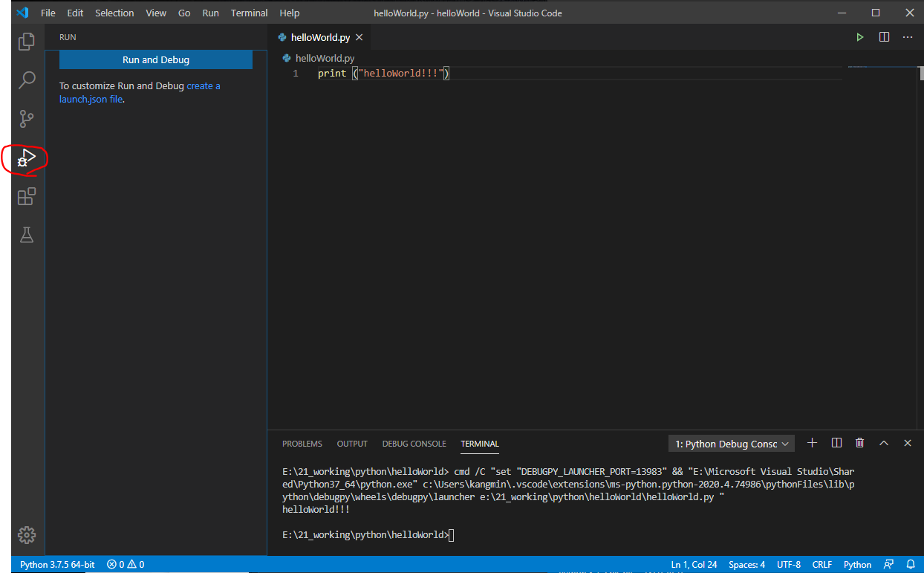Click the Run and Debug button
The image size is (924, 573).
[156, 59]
